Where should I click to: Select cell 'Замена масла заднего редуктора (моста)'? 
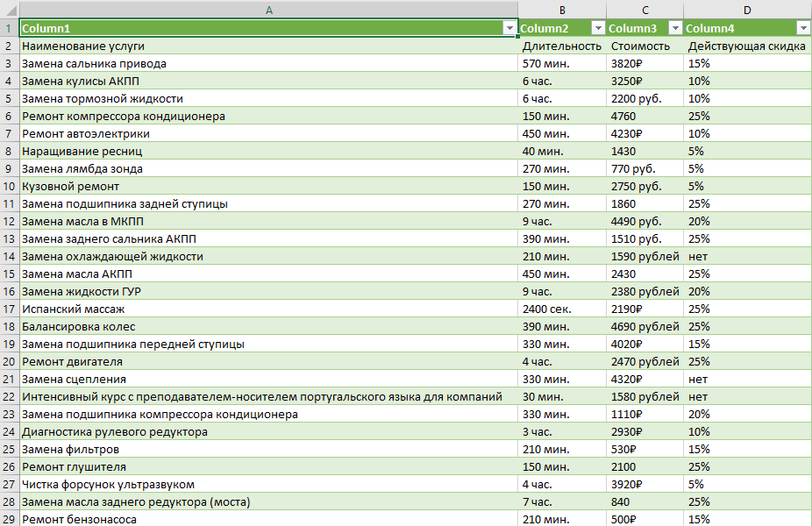pyautogui.click(x=269, y=502)
